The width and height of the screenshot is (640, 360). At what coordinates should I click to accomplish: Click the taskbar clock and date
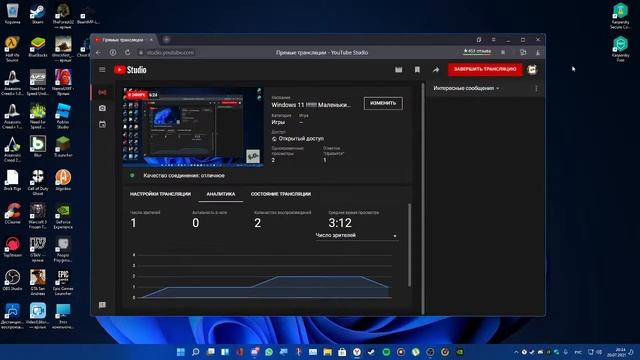point(617,352)
